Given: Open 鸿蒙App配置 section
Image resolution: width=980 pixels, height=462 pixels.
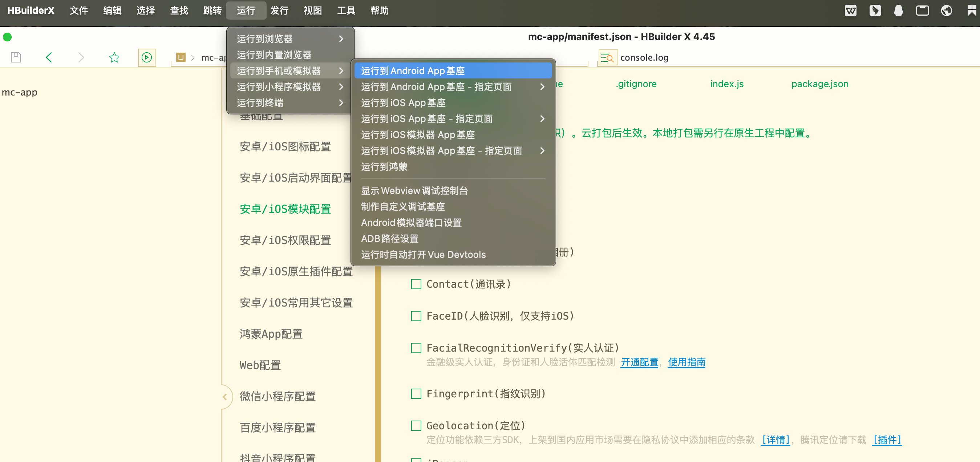Looking at the screenshot, I should 271,334.
